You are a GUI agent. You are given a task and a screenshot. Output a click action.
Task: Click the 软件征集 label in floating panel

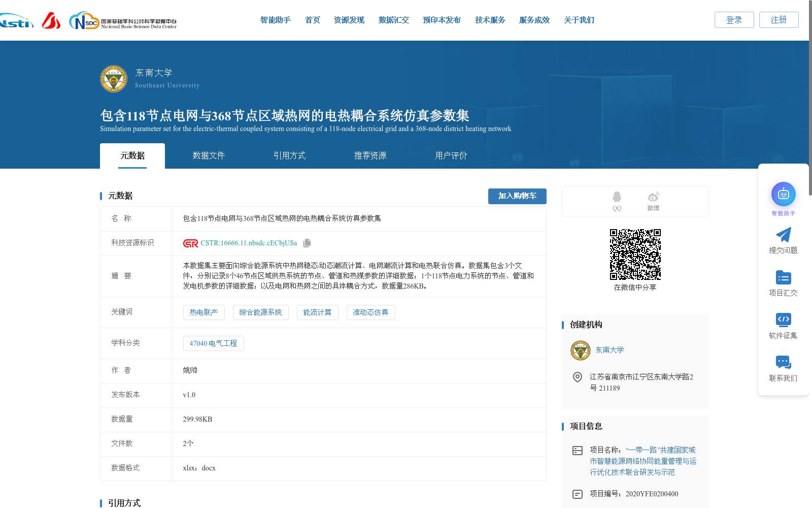783,336
